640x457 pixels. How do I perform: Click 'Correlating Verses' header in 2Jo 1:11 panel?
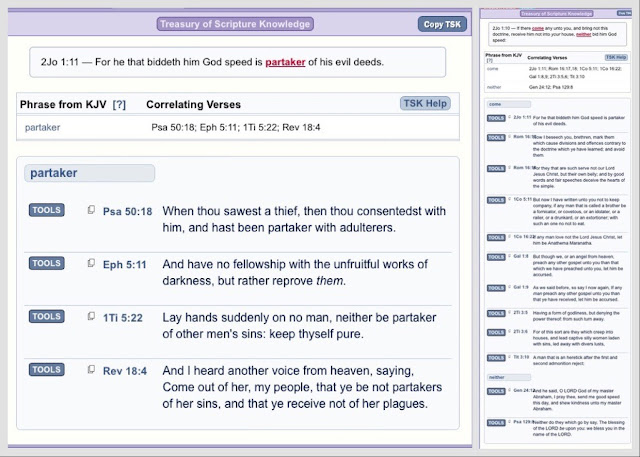pyautogui.click(x=193, y=104)
